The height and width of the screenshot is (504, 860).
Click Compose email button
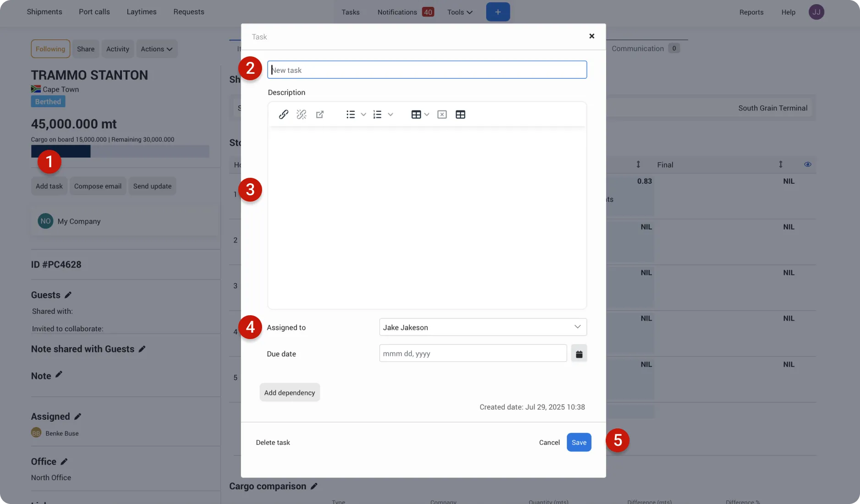click(98, 186)
